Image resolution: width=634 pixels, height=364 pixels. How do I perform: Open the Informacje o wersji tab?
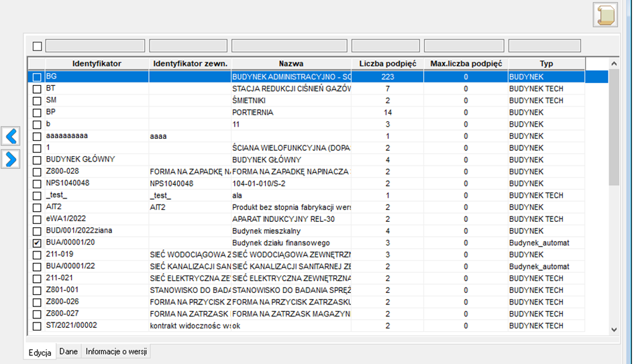tap(116, 351)
